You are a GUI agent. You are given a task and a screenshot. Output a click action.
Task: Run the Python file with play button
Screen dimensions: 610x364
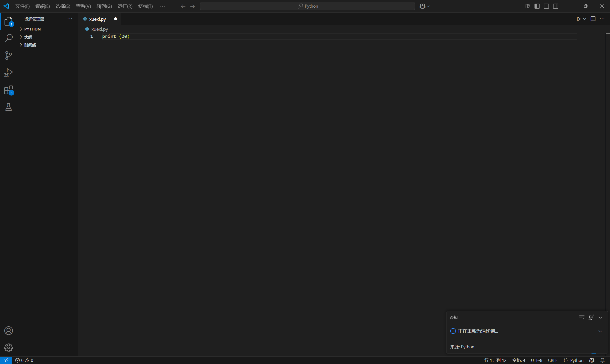[578, 19]
